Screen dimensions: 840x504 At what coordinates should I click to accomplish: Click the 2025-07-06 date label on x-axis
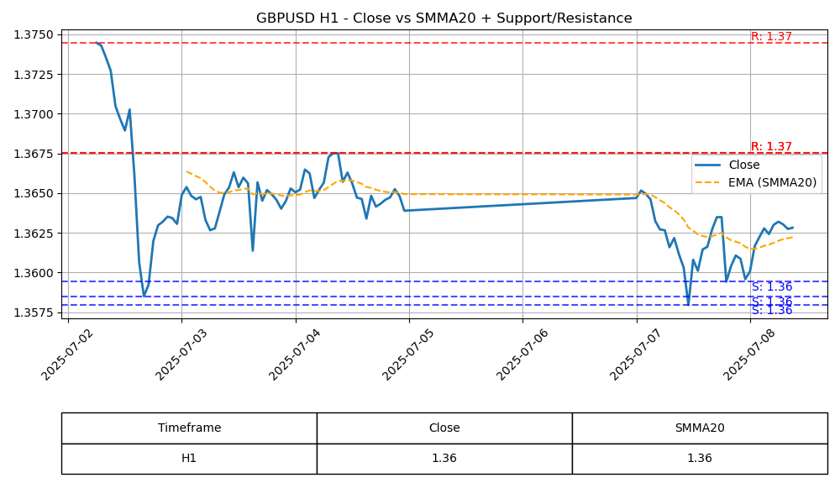[522, 354]
